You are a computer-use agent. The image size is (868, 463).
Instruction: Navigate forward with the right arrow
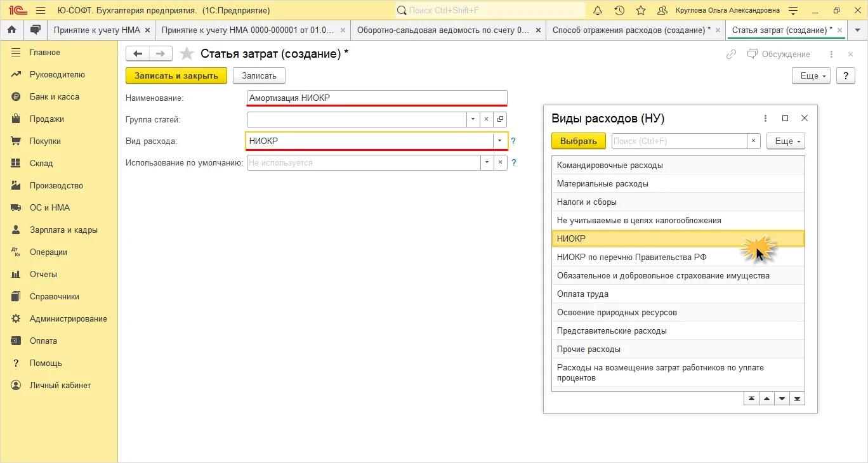click(161, 54)
